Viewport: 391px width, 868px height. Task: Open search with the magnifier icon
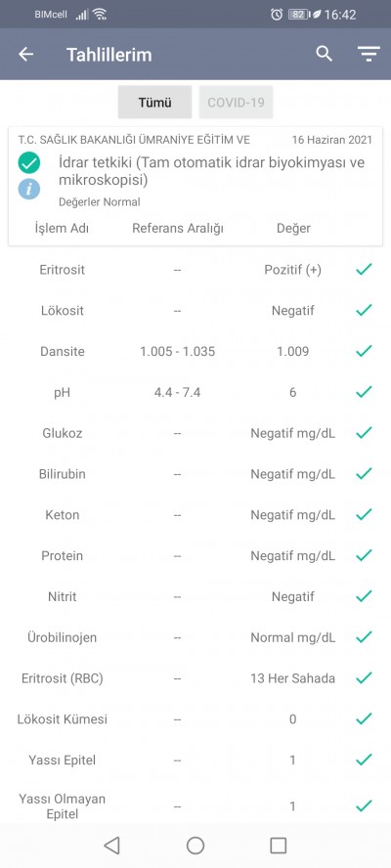coord(324,54)
